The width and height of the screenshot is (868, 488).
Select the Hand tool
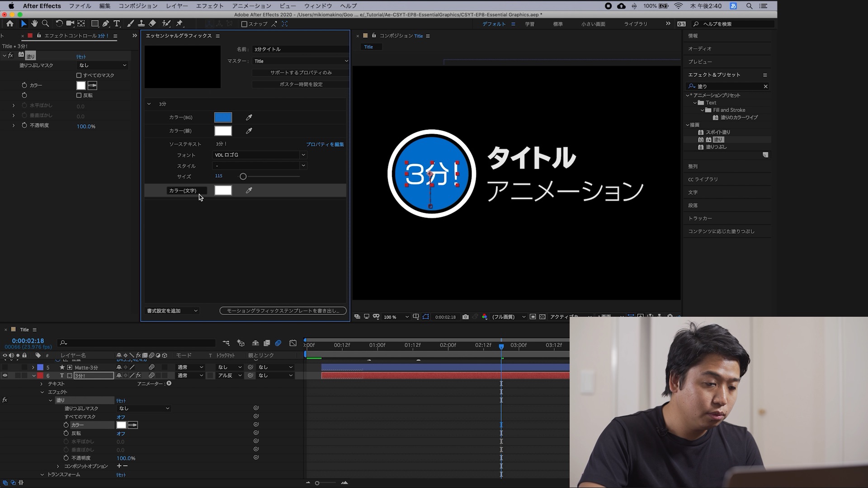pos(34,23)
